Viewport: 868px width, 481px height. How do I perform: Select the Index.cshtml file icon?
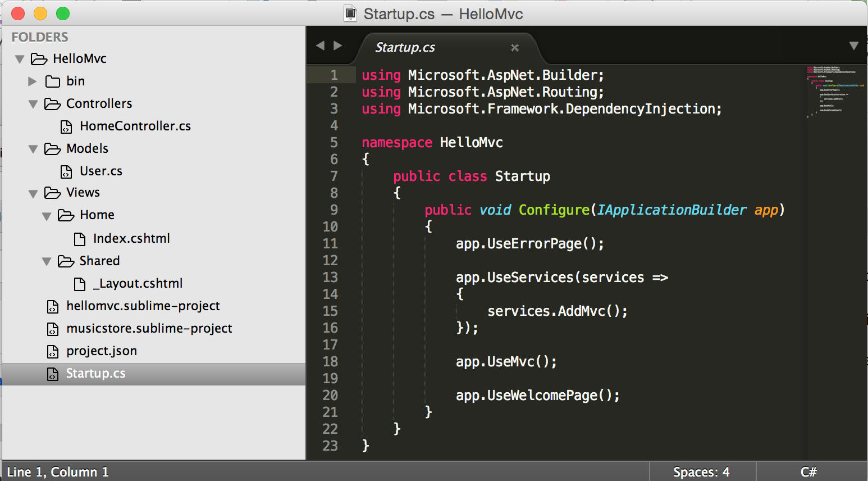click(79, 238)
